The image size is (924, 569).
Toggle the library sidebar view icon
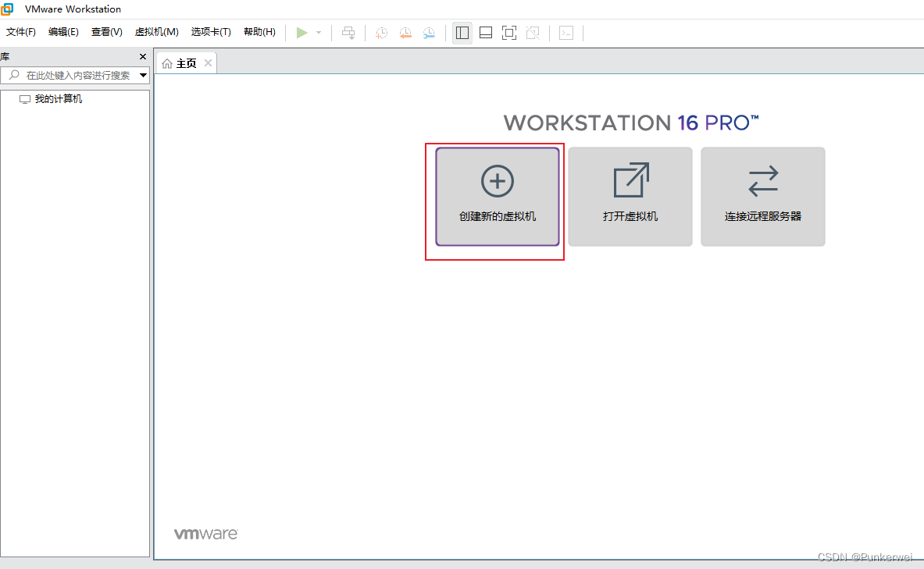click(462, 33)
